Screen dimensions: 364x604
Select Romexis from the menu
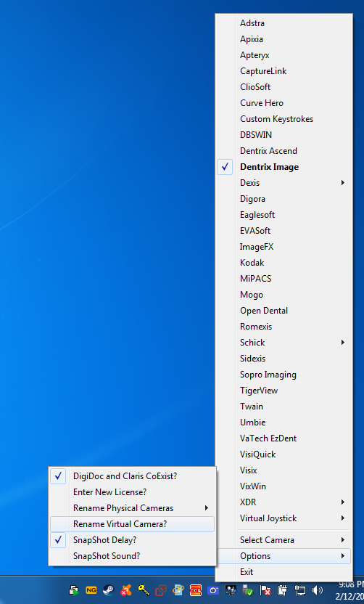284,327
